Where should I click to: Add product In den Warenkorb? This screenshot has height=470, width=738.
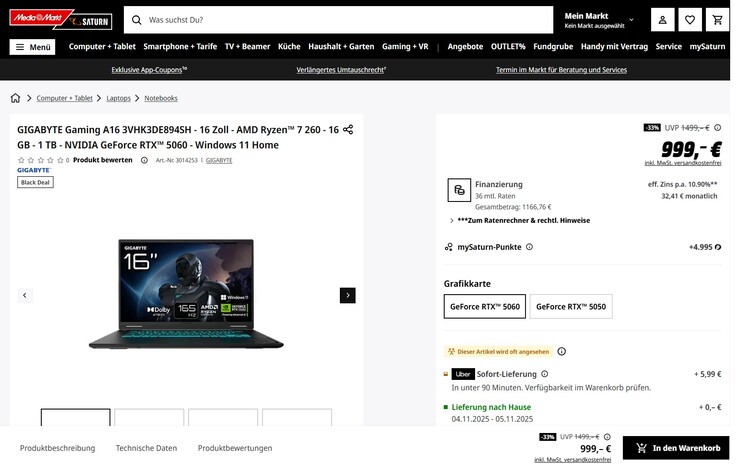tap(676, 448)
